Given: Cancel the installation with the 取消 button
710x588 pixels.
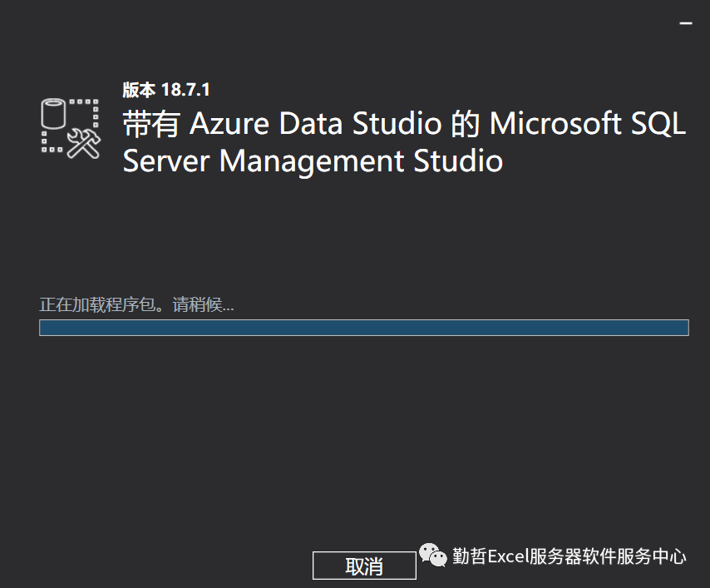Looking at the screenshot, I should (364, 566).
